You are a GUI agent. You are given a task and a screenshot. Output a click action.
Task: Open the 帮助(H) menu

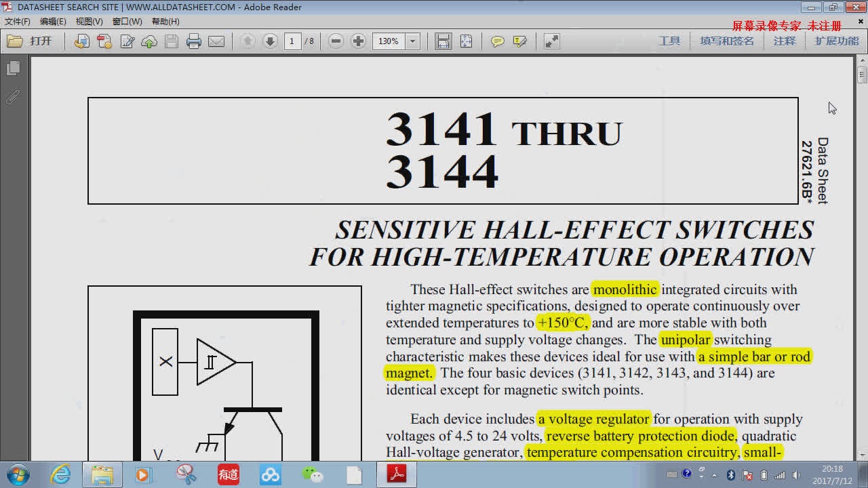coord(165,22)
